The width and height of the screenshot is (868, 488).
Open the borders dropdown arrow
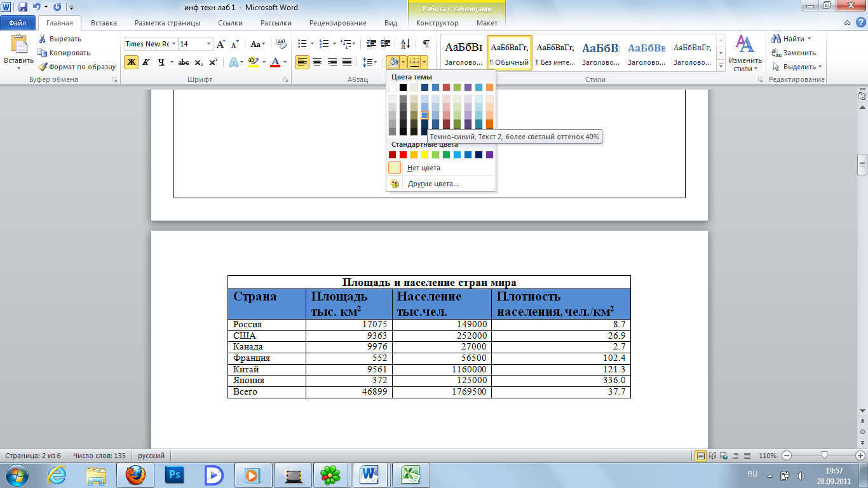(x=424, y=62)
